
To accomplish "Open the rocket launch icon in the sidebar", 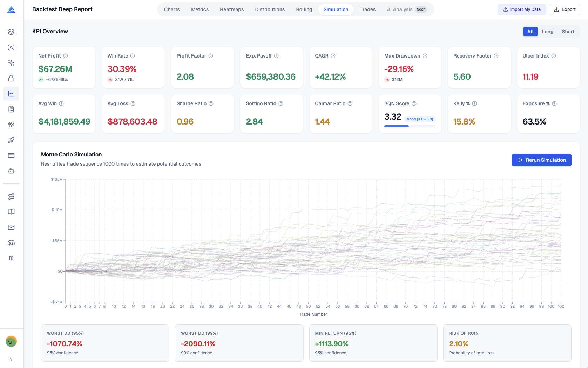I will (11, 140).
